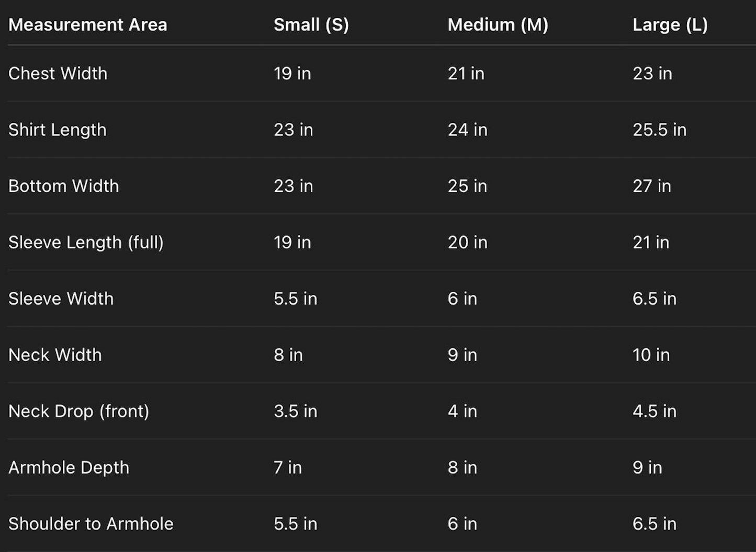Click the Small armhole depth value 7 in

click(x=288, y=467)
